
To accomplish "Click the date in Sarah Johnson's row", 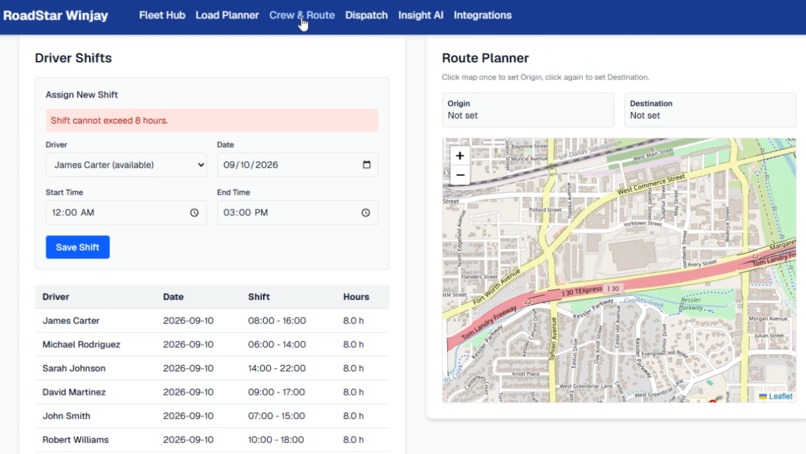I will (188, 368).
